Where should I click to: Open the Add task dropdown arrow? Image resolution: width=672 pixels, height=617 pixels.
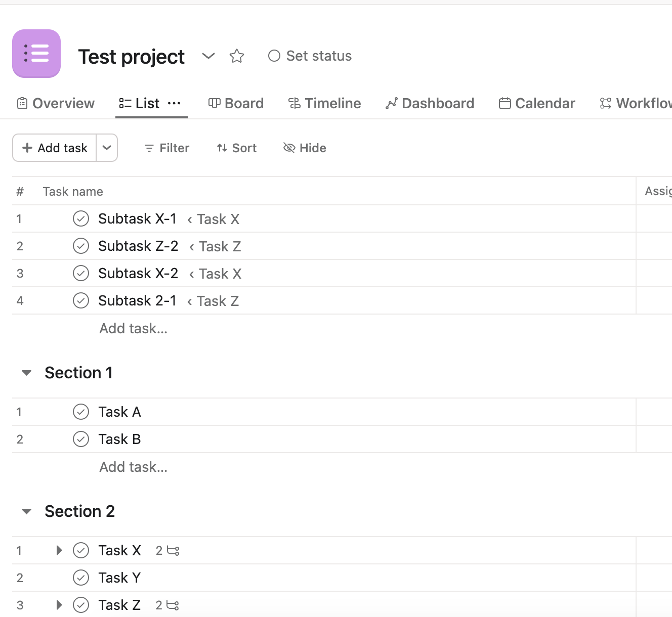[107, 148]
